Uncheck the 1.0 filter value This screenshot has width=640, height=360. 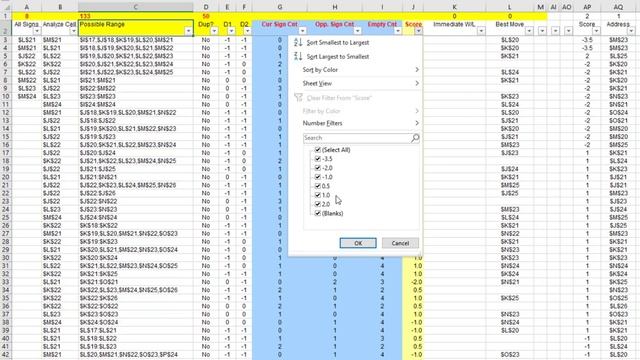[318, 195]
